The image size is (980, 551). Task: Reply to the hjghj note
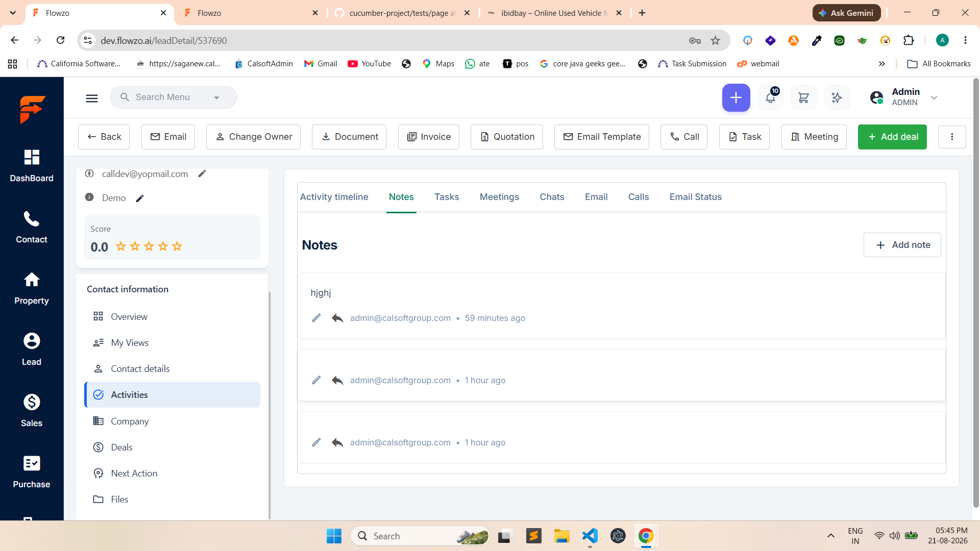point(337,318)
